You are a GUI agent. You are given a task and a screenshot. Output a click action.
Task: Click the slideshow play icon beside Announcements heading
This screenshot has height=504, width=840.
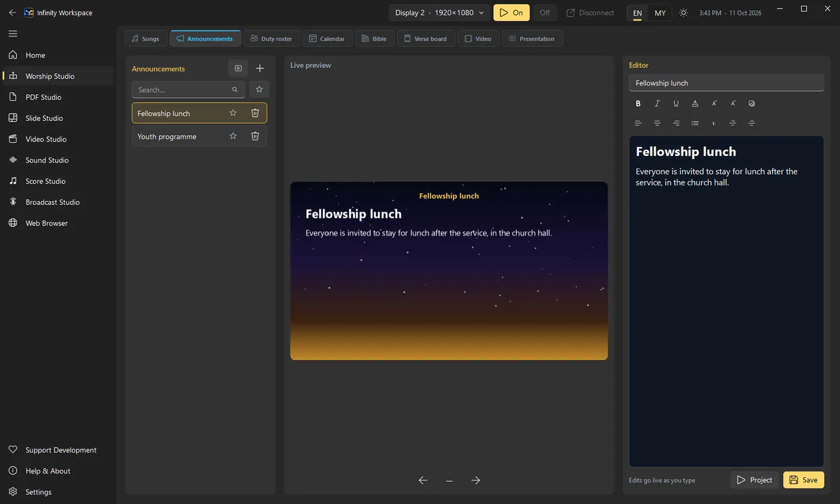[238, 68]
